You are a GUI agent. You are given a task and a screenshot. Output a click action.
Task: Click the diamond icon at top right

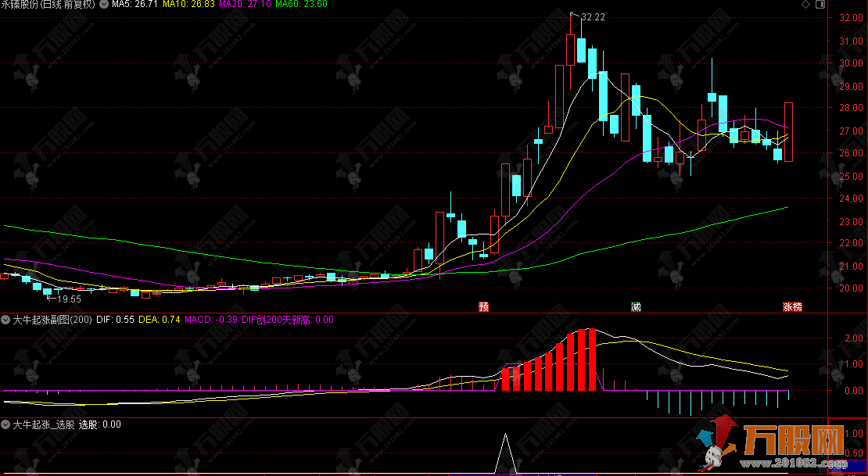(x=805, y=5)
